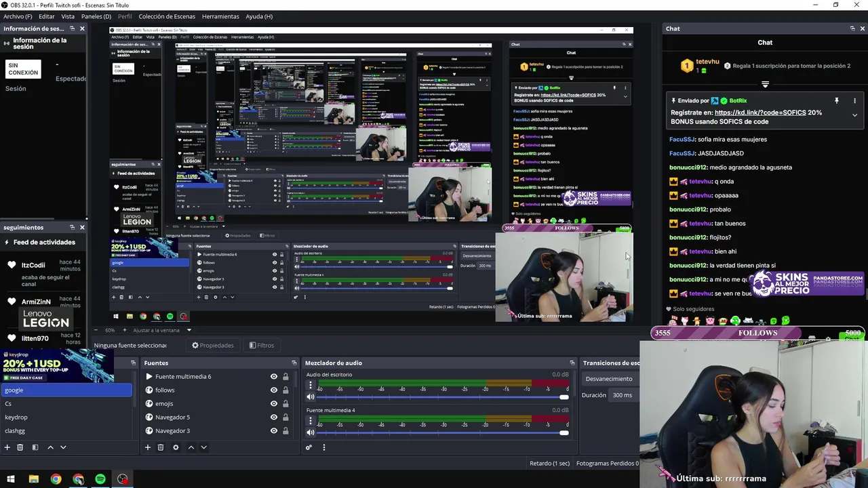Screen dimensions: 868x488
Task: Toggle visibility of Fuente multimedia 6 source
Action: pos(274,377)
